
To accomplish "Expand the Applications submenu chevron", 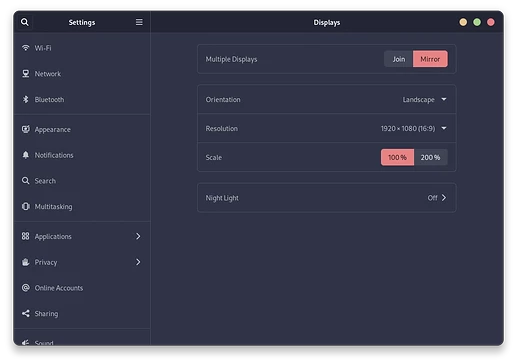I will (x=138, y=236).
